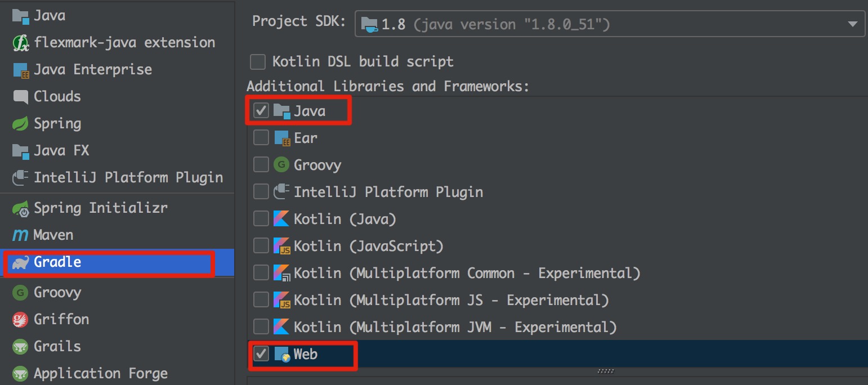Click the IntelliJ Platform Plugin framework icon
Viewport: 868px width, 385px height.
[x=281, y=192]
